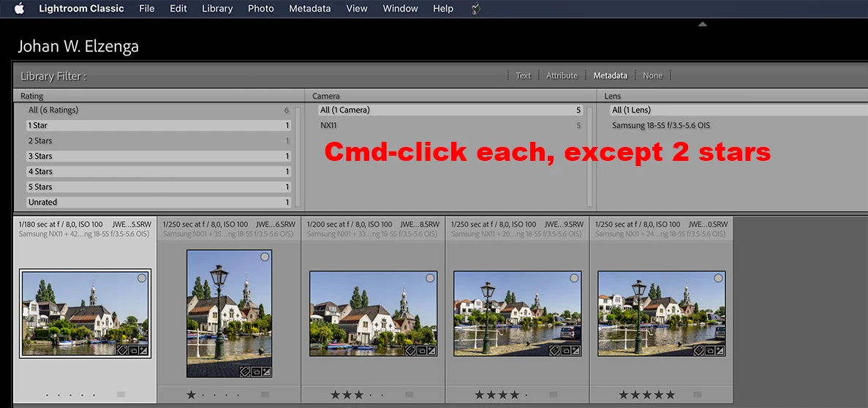Screen dimensions: 868x408
Task: Click the color label box under JWE...9.SRW
Action: tap(554, 395)
